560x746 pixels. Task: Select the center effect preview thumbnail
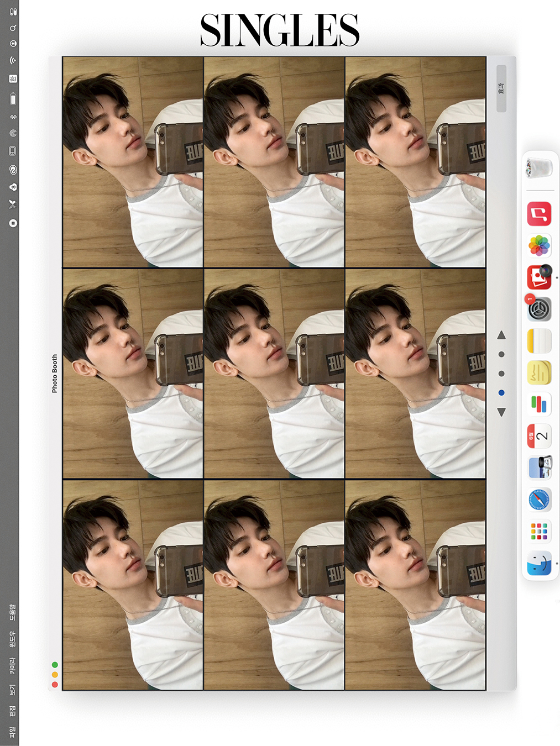coord(274,374)
